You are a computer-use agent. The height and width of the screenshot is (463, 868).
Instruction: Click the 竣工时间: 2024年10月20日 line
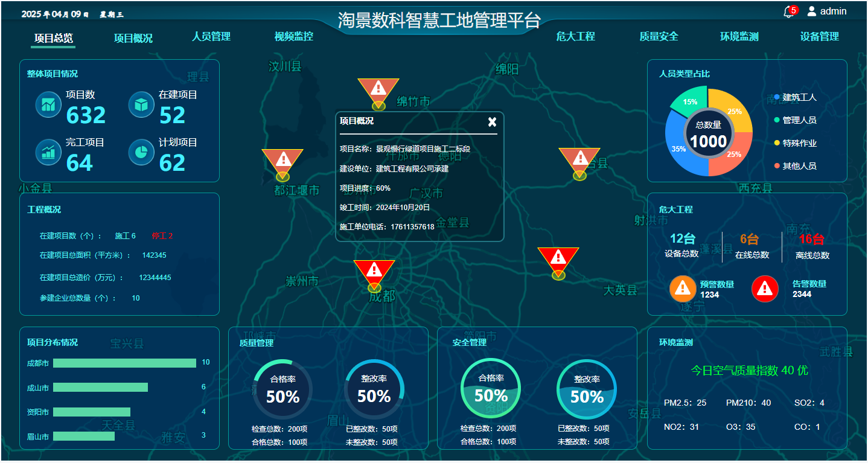click(x=385, y=207)
